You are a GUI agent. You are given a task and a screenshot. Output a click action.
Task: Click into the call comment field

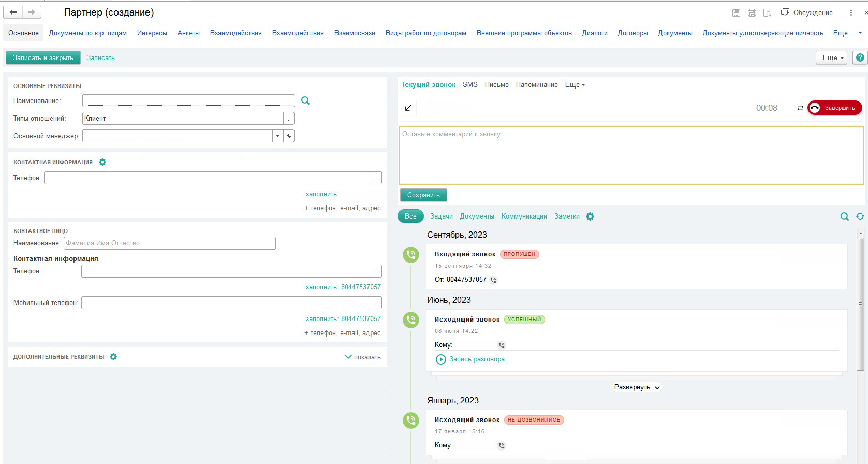tap(631, 155)
